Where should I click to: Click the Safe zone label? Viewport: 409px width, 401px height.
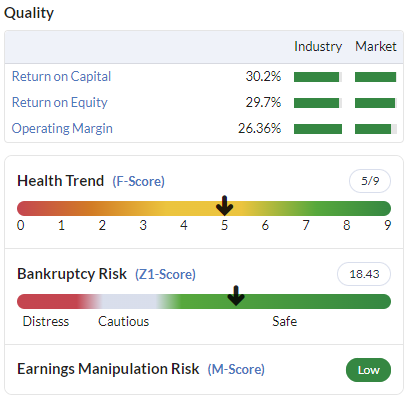284,322
